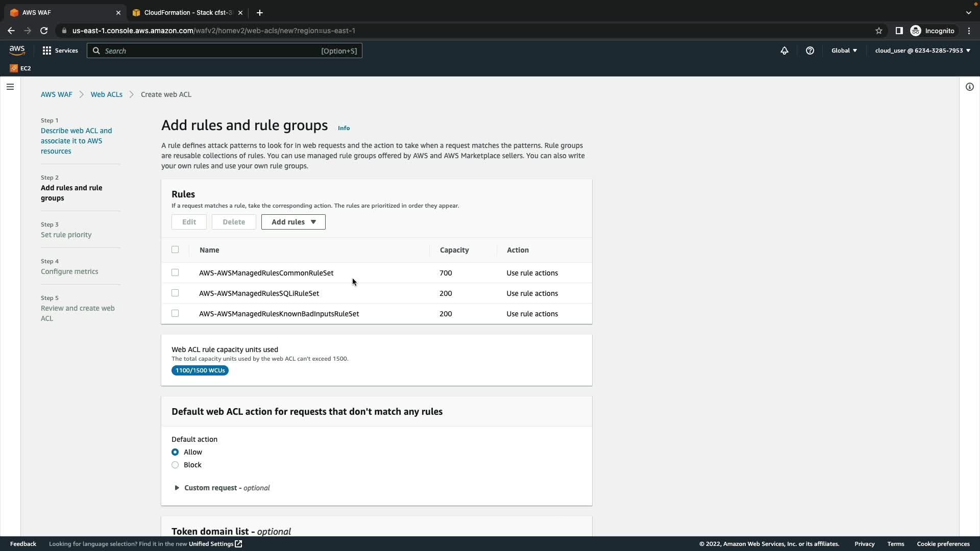The image size is (980, 551).
Task: Open the Add rules dropdown
Action: tap(293, 222)
